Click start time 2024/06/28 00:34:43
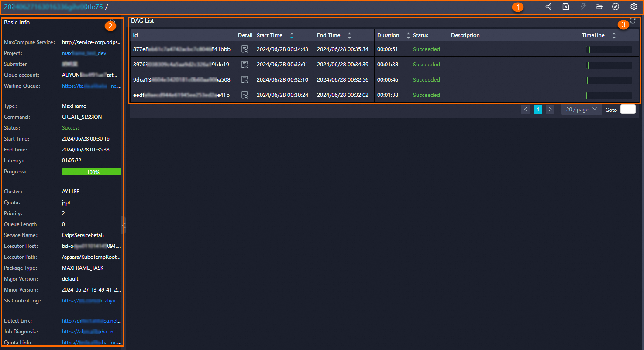Screen dimensions: 644x350 tap(282, 49)
